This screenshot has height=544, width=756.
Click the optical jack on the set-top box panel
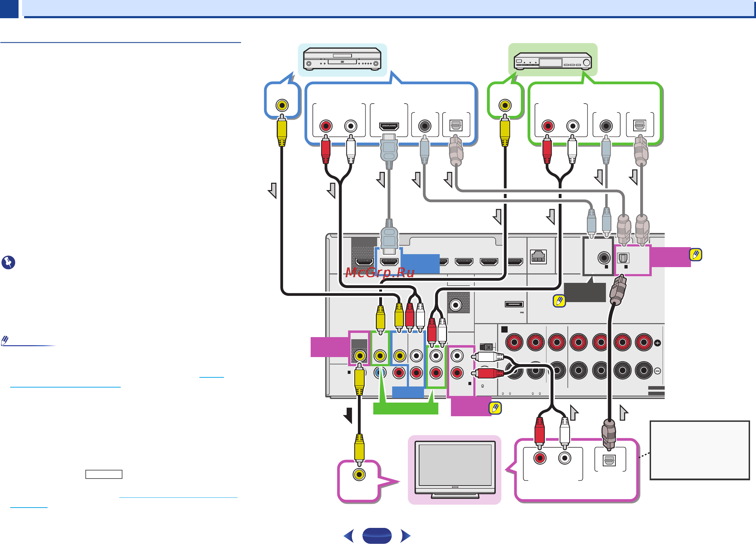[640, 125]
